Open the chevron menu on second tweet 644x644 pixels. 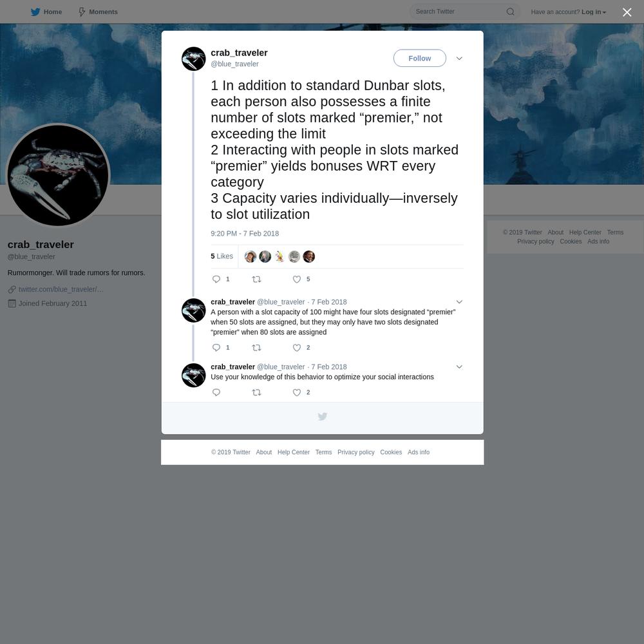pyautogui.click(x=459, y=302)
